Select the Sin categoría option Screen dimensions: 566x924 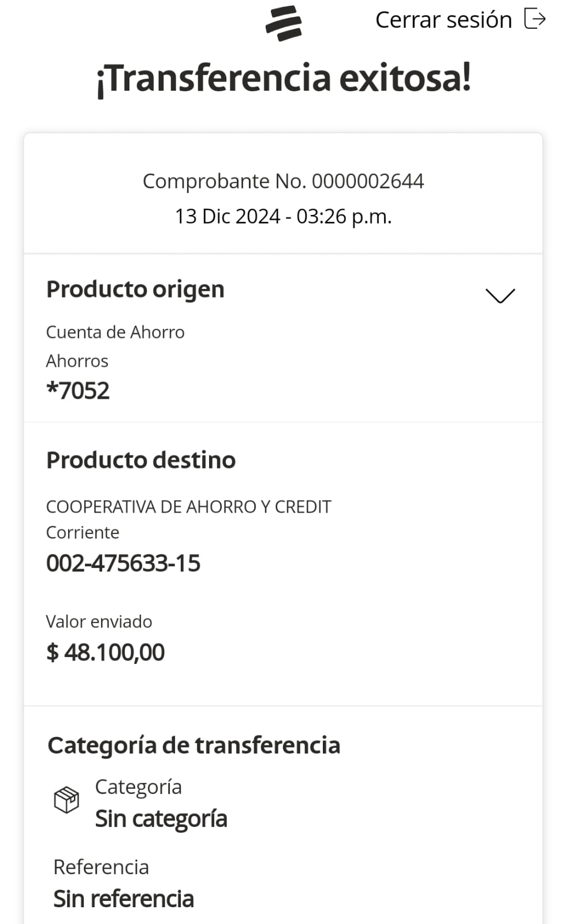161,819
